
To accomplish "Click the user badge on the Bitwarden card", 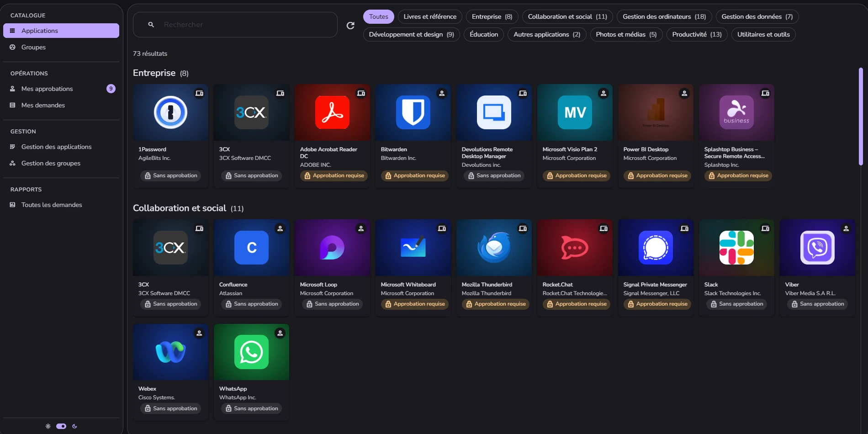I will coord(442,93).
